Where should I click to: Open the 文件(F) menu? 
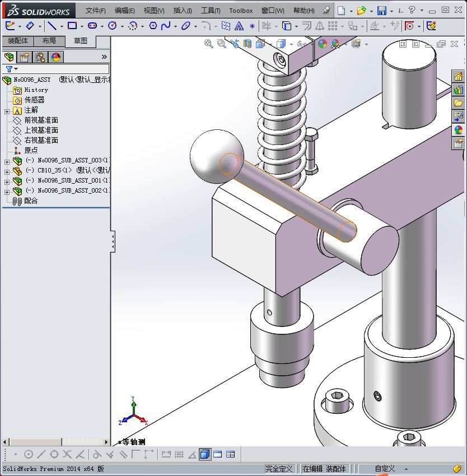pos(95,11)
